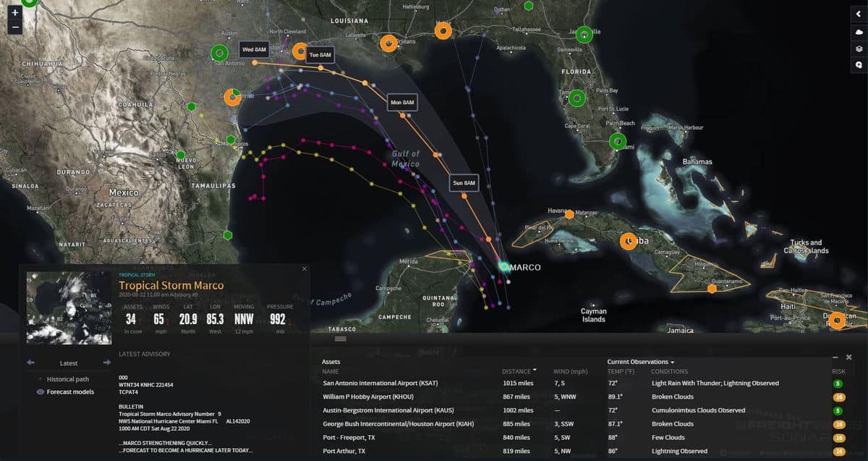Select the Port - Freeport, TX row
The width and height of the screenshot is (868, 461).
coord(586,438)
